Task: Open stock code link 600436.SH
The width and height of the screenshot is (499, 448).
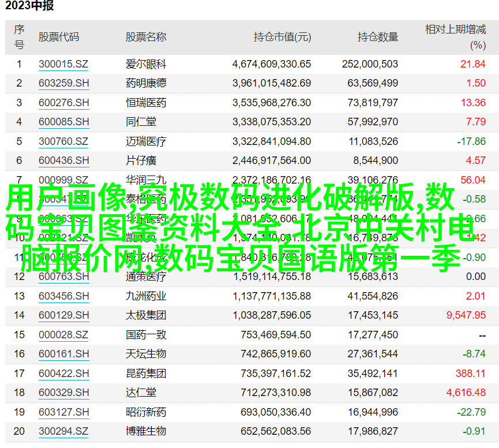Action: click(63, 160)
